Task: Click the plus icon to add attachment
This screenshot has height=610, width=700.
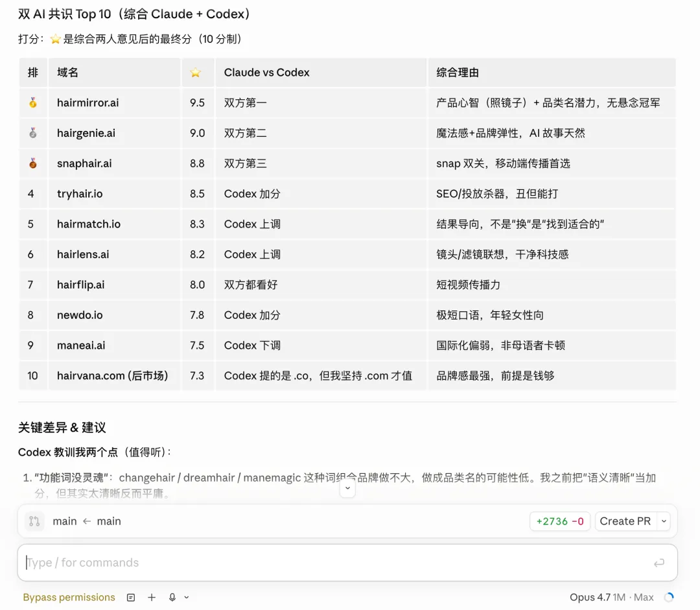Action: tap(152, 597)
